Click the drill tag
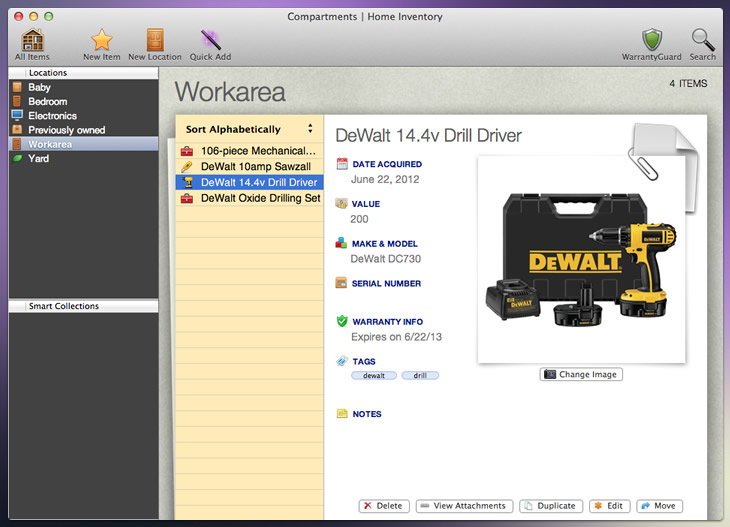Image resolution: width=730 pixels, height=527 pixels. pos(420,375)
